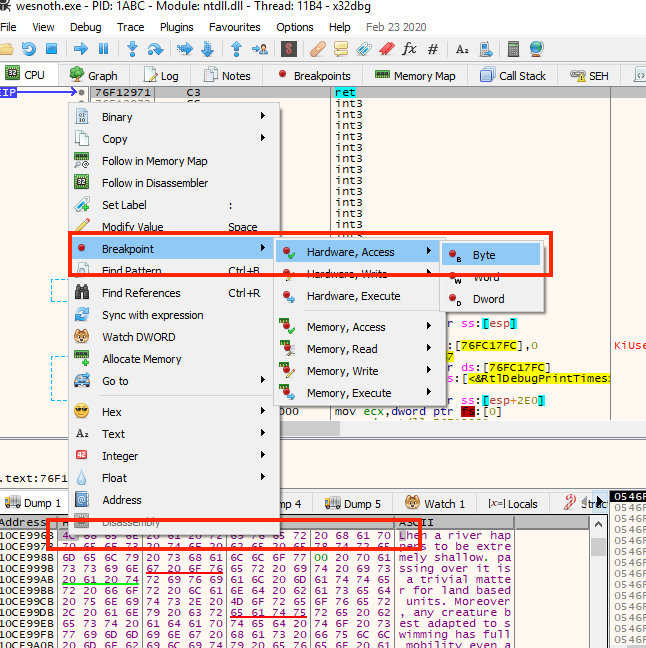Viewport: 646px width, 648px height.
Task: Click the Execute till return up-arrow icon
Action: click(236, 49)
